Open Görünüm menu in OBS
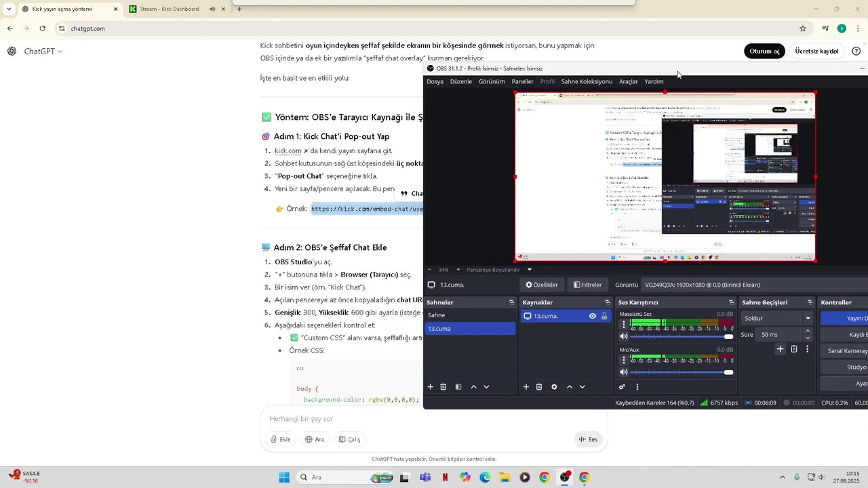 pyautogui.click(x=492, y=81)
